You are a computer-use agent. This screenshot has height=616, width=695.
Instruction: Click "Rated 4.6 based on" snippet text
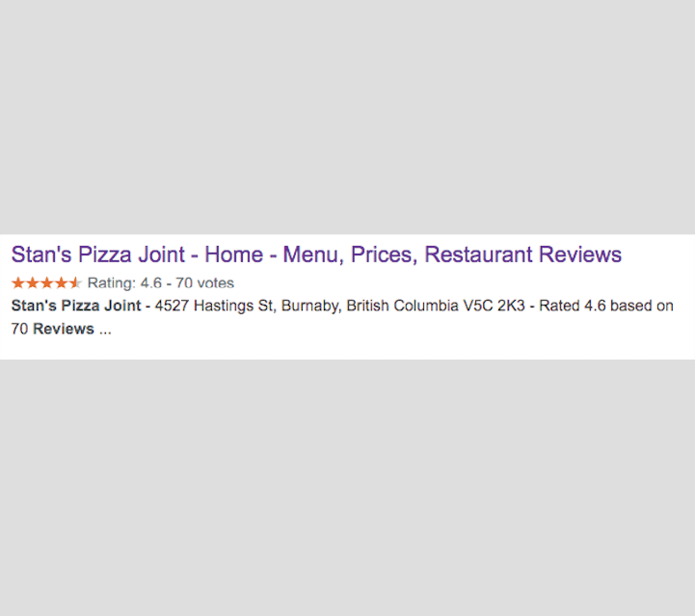click(x=606, y=307)
